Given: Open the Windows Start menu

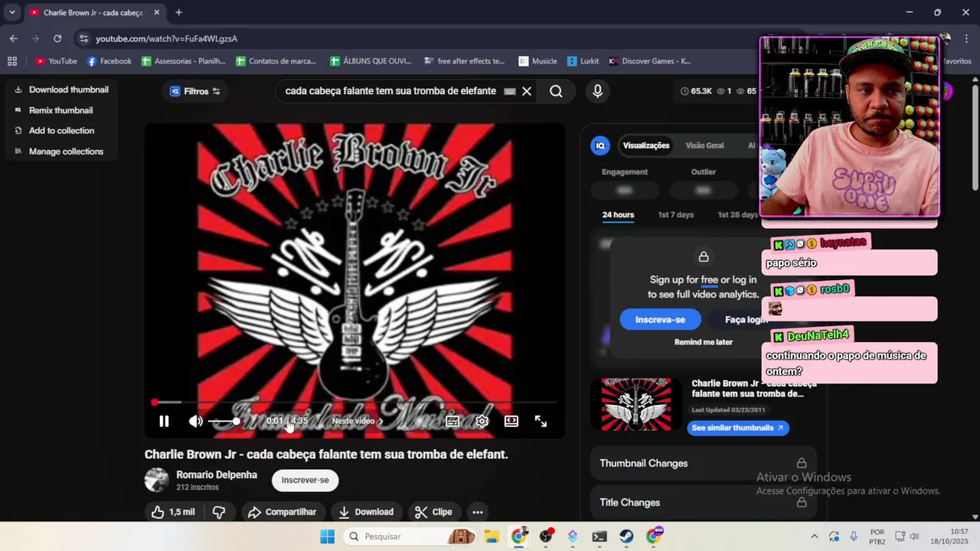Looking at the screenshot, I should [x=327, y=536].
